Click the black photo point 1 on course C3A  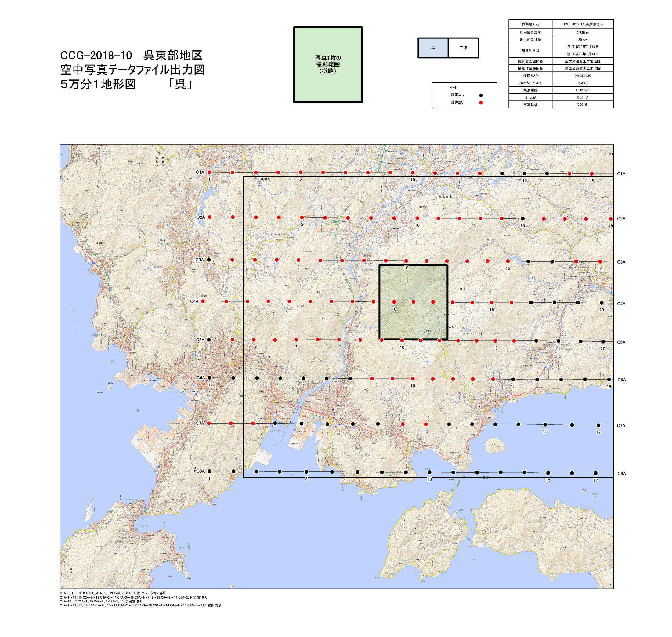[x=209, y=260]
